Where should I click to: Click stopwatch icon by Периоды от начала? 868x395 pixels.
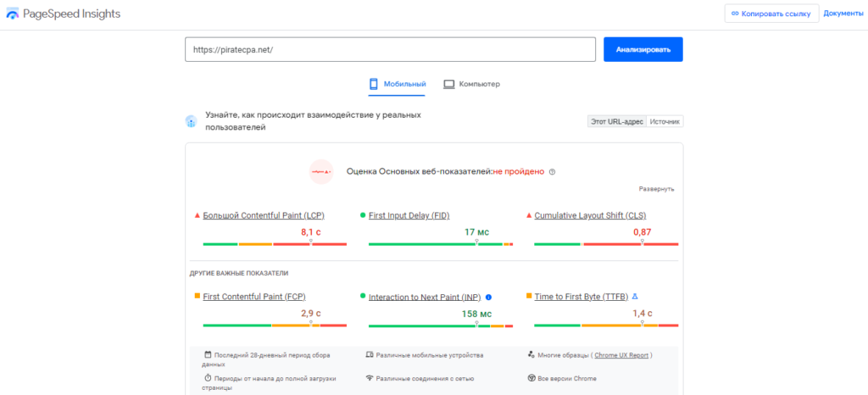[208, 378]
